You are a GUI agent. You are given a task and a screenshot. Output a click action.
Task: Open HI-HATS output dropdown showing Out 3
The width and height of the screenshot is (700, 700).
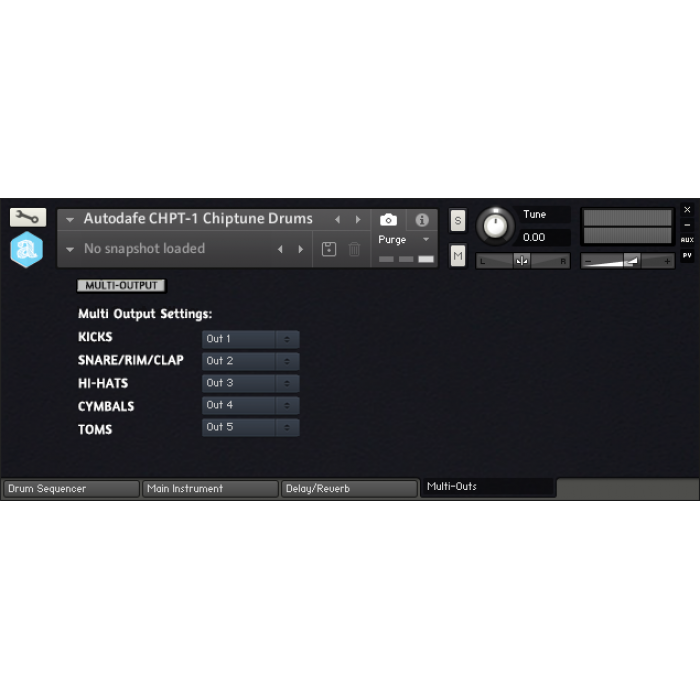click(250, 383)
